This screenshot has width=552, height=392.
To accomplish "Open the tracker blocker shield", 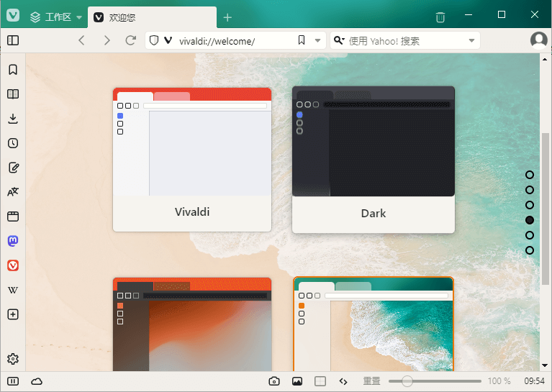I will pos(154,40).
